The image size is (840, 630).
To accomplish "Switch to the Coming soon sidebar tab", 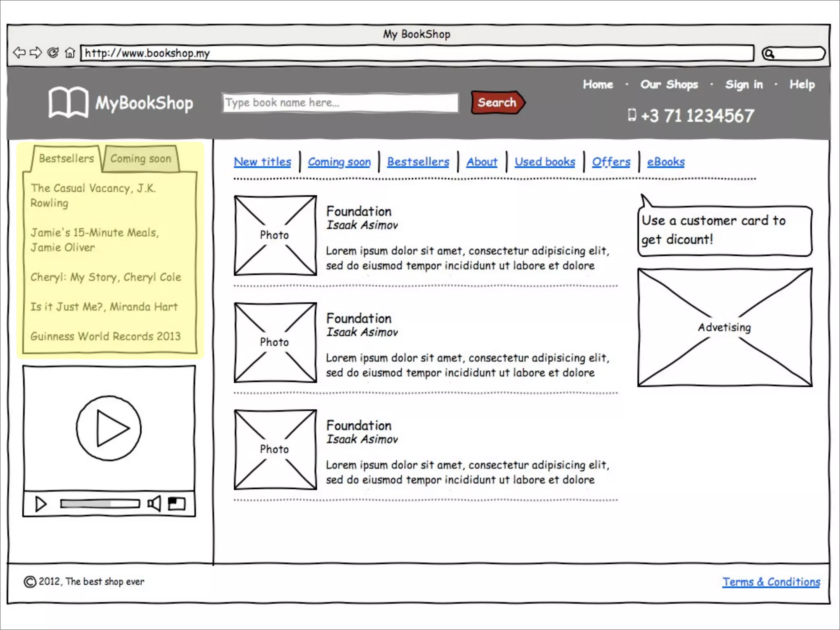I will [x=141, y=159].
